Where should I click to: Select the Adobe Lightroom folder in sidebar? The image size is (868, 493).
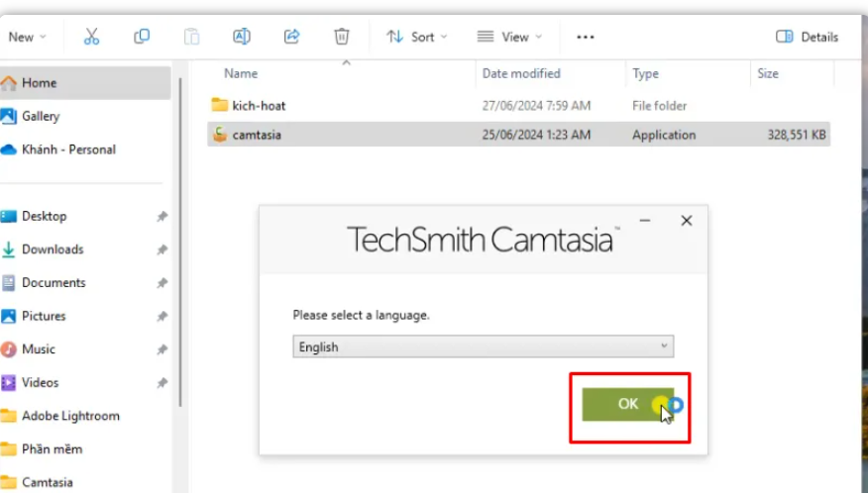70,416
